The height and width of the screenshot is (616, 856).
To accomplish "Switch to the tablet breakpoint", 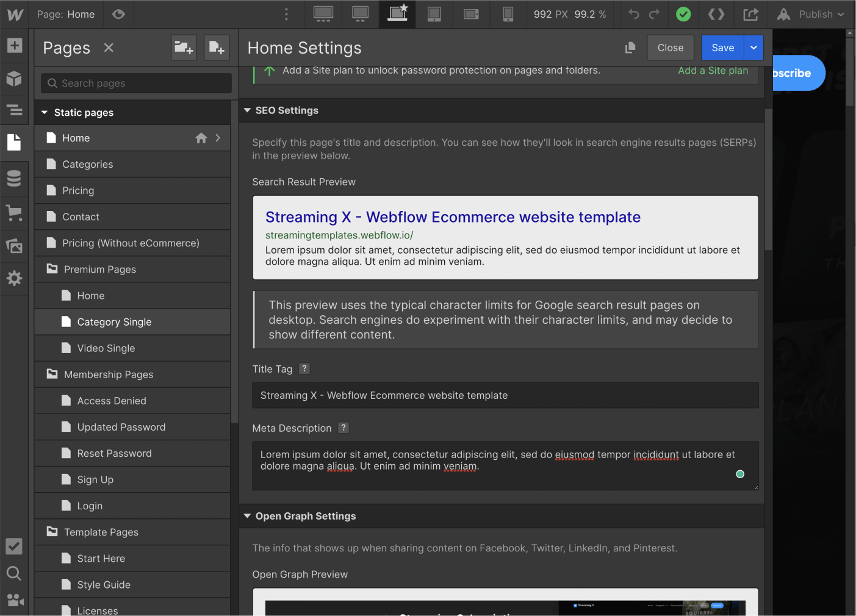I will [434, 14].
